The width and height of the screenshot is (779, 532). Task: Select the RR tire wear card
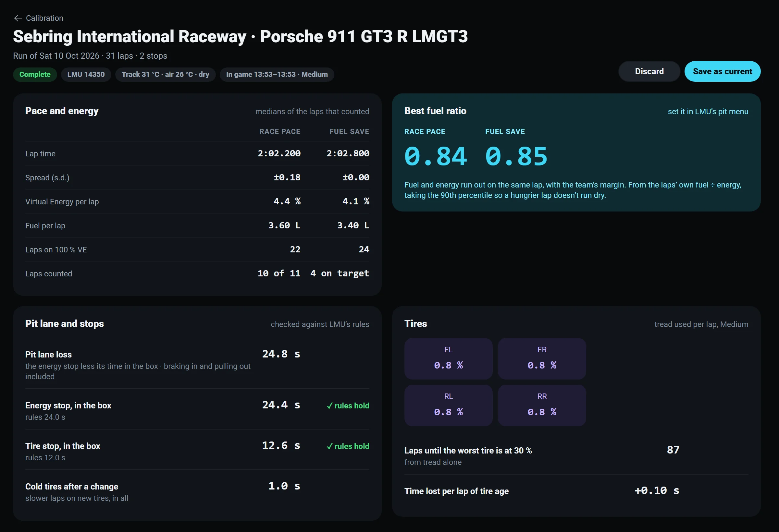pos(542,405)
